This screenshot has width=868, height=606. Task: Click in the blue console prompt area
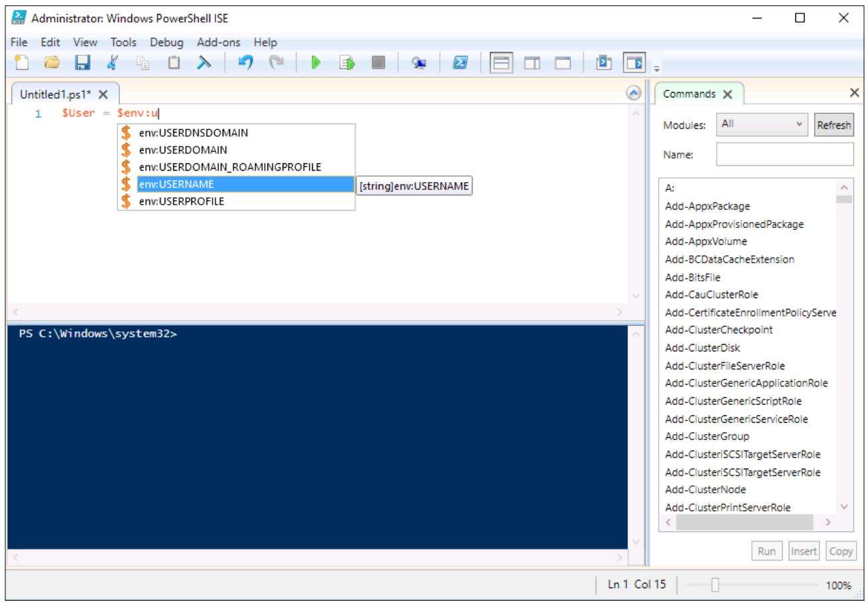click(317, 437)
